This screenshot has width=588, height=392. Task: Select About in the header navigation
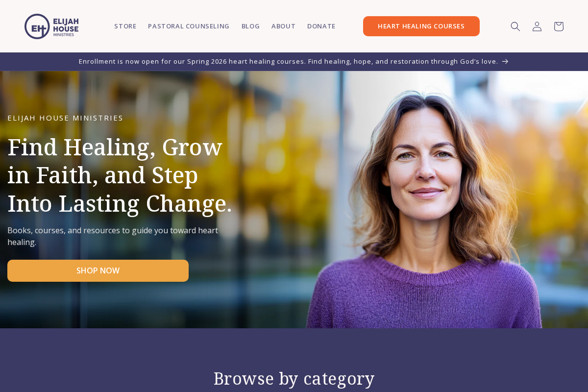(283, 26)
